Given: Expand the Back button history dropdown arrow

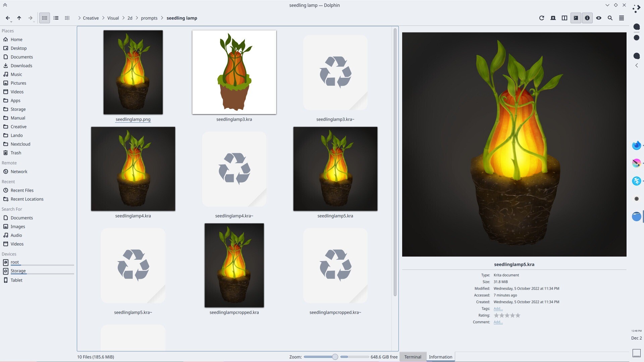Looking at the screenshot, I should [x=11, y=21].
